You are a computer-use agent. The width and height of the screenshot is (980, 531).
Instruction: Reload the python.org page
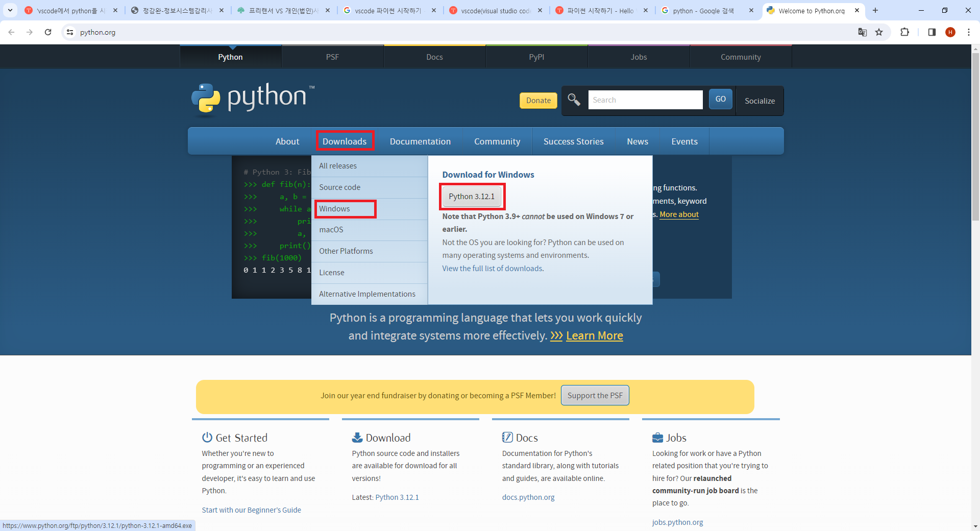[x=48, y=32]
